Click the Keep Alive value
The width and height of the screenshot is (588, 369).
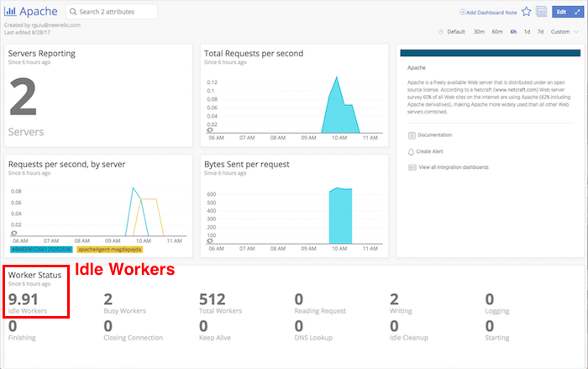[203, 326]
